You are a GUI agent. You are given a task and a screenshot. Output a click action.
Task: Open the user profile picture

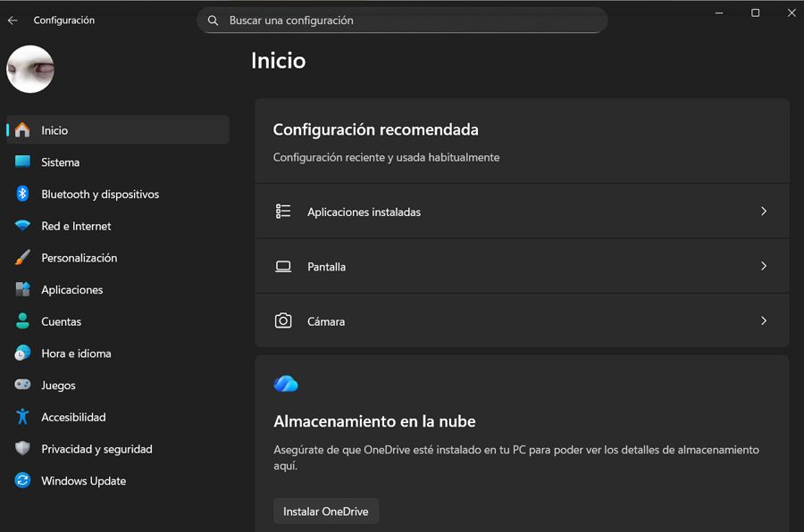29,69
